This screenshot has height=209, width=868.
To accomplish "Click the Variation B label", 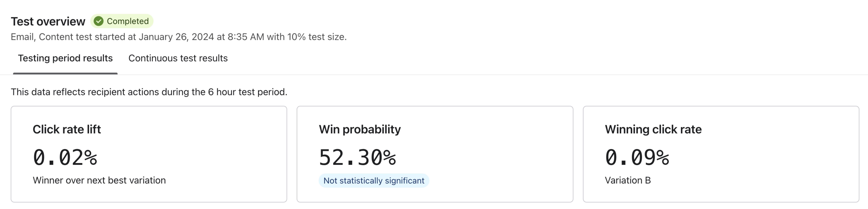I will [628, 180].
